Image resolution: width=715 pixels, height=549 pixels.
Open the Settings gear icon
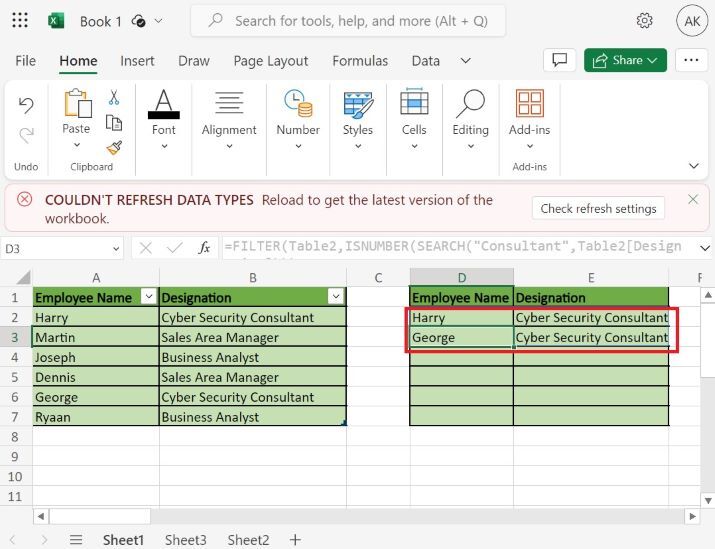645,21
